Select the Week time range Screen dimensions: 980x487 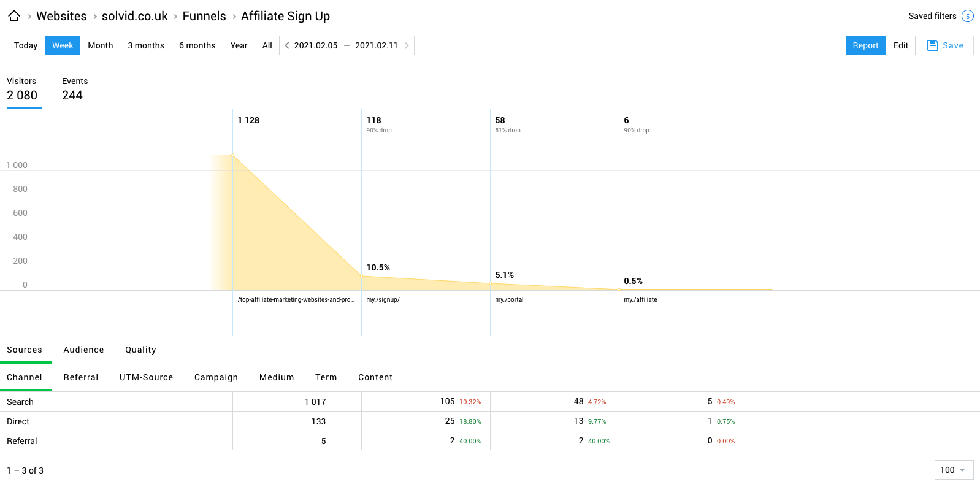[x=63, y=45]
